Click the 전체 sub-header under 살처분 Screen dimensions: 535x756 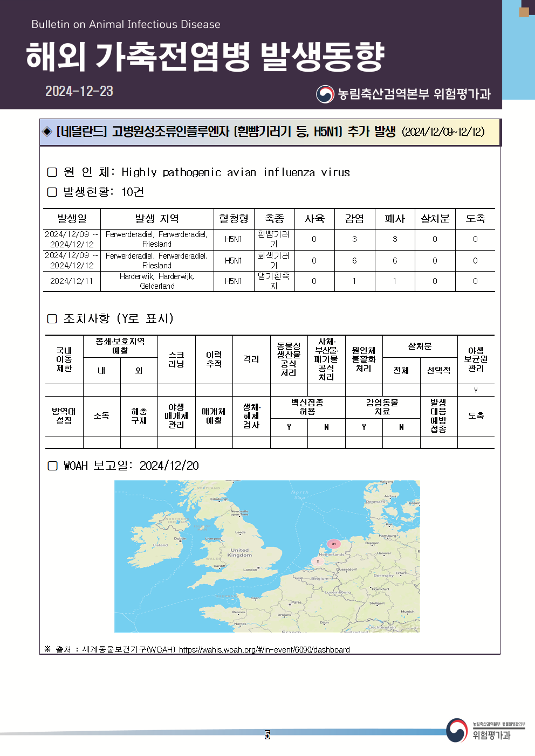point(401,371)
